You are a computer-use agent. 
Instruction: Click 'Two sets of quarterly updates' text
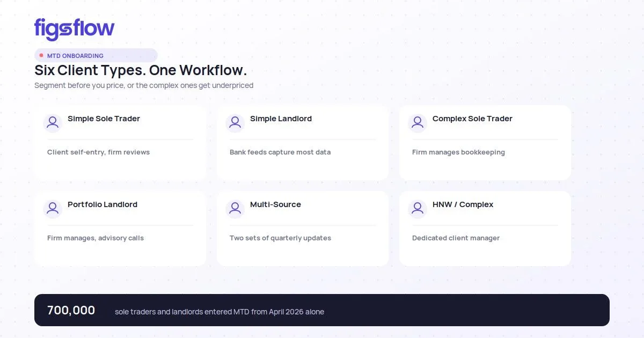coord(280,238)
